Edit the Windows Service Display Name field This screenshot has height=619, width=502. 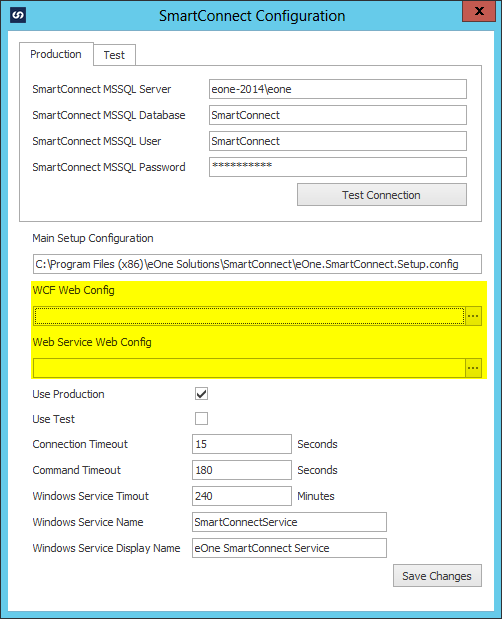point(289,548)
